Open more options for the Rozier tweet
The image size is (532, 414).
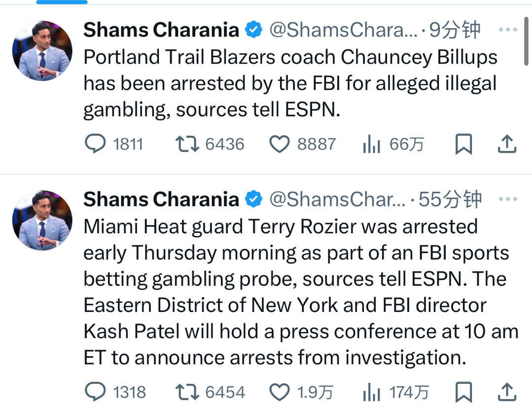pyautogui.click(x=507, y=199)
